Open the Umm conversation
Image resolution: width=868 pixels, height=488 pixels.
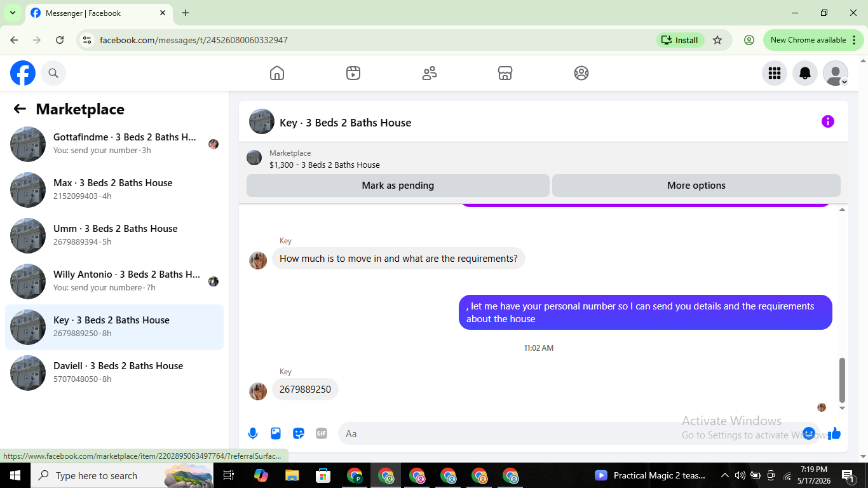tap(114, 236)
